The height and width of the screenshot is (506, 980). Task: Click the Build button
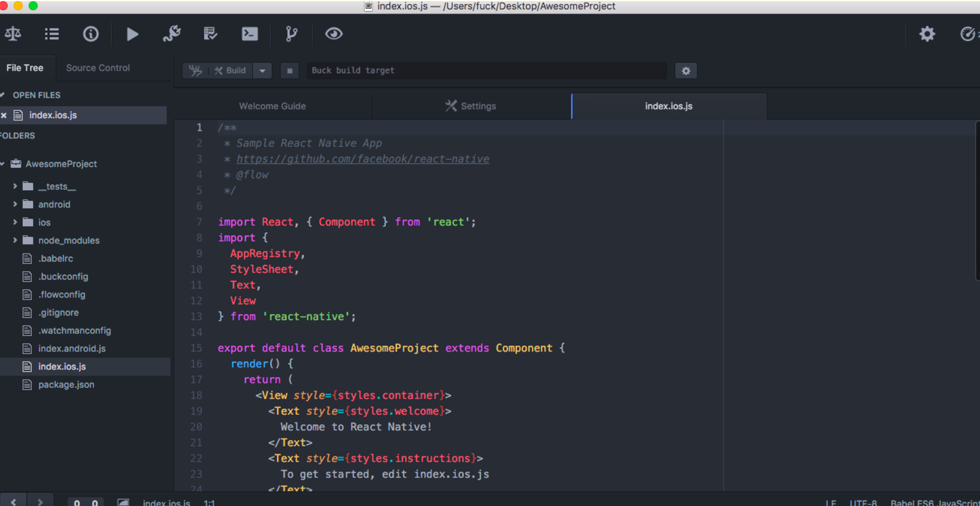click(x=230, y=71)
